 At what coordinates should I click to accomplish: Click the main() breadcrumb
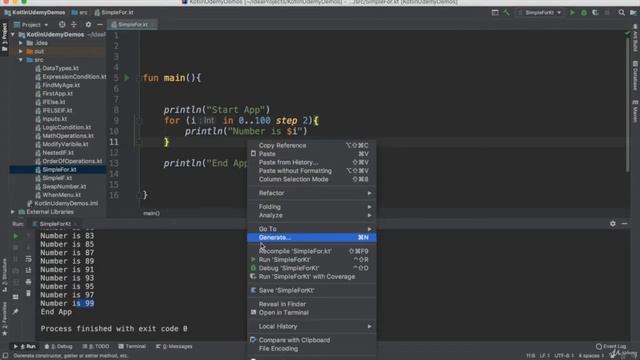[x=151, y=213]
